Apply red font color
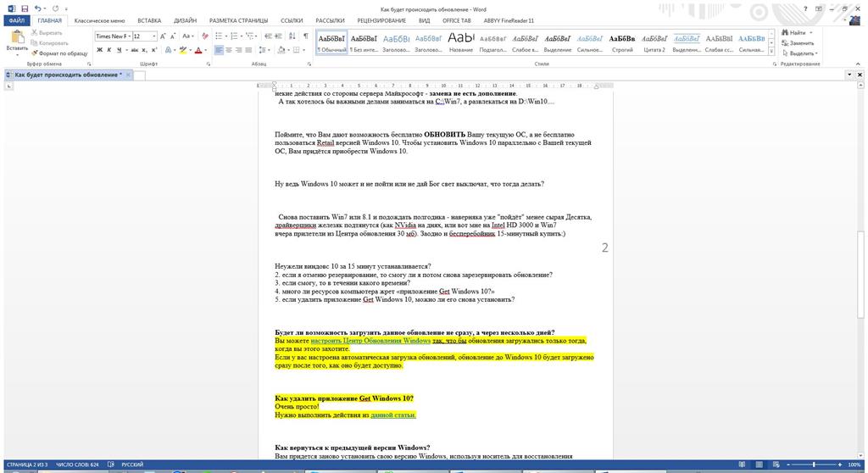The image size is (868, 473). coord(198,50)
